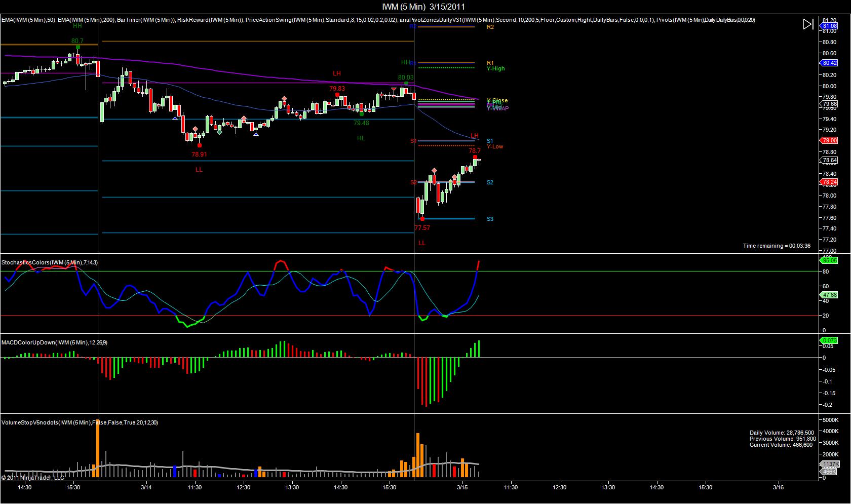Click the HH label above 80.7
Image resolution: width=851 pixels, height=504 pixels.
pos(78,26)
